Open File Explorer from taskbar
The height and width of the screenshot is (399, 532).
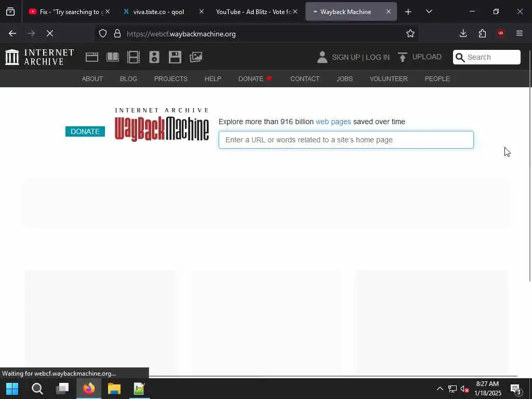[114, 389]
